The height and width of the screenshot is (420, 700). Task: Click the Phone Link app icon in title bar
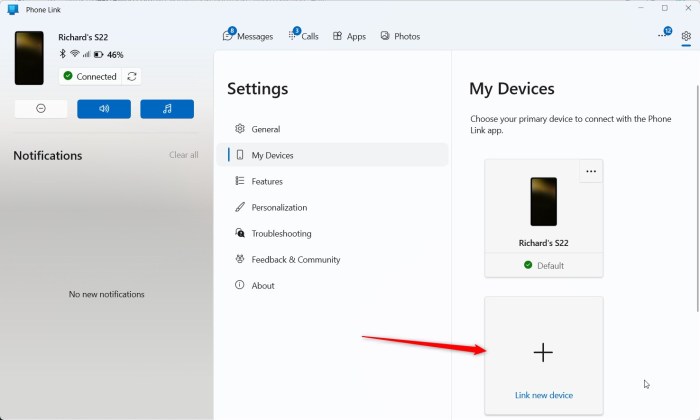(x=13, y=9)
